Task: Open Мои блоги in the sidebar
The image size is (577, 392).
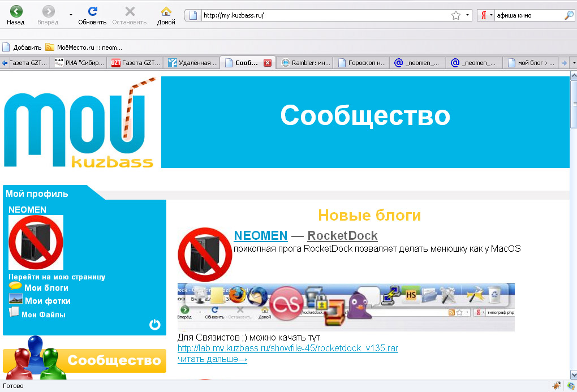Action: [46, 288]
